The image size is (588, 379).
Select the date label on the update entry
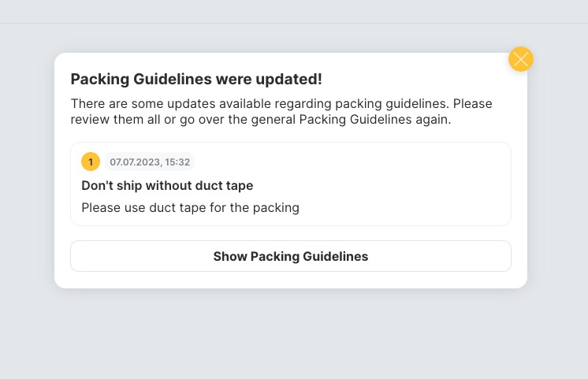point(150,162)
